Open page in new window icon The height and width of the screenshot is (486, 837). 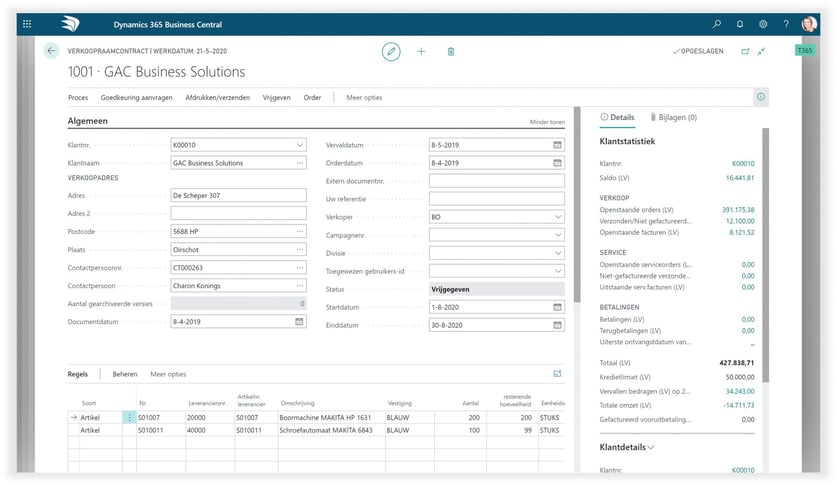[x=745, y=51]
